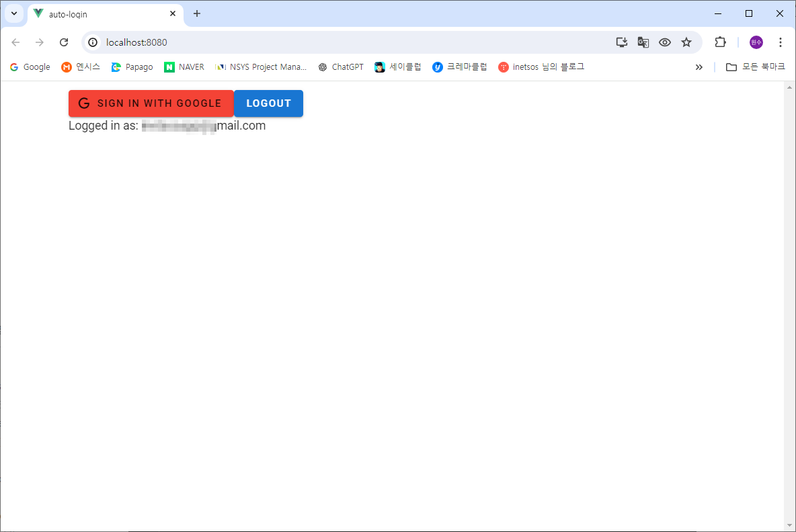Image resolution: width=796 pixels, height=532 pixels.
Task: Open the 모든 북마크 folder
Action: pyautogui.click(x=756, y=67)
